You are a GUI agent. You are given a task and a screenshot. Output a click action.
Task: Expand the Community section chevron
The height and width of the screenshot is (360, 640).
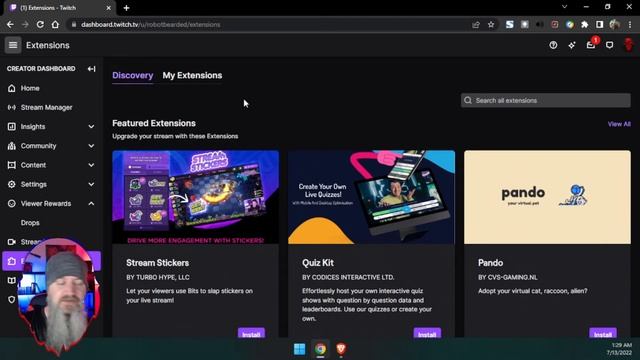tap(91, 146)
